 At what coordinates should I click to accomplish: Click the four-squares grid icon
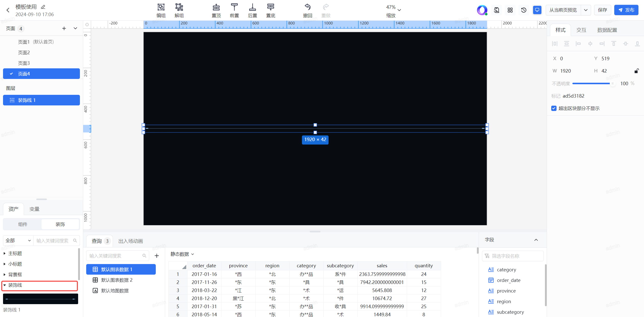[x=510, y=10]
